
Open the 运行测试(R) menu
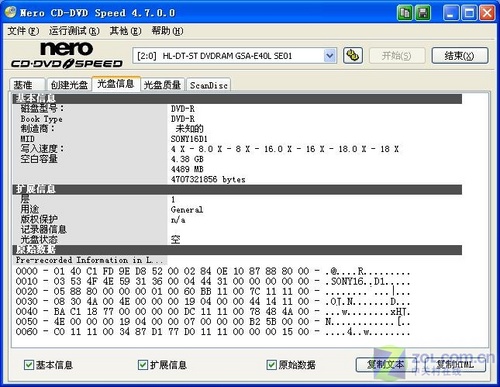coord(74,31)
